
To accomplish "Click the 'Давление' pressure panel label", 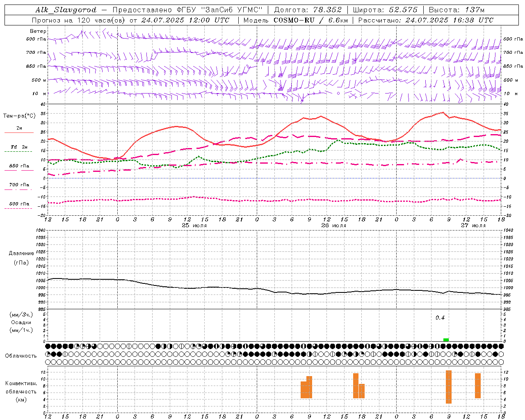I will [x=21, y=253].
